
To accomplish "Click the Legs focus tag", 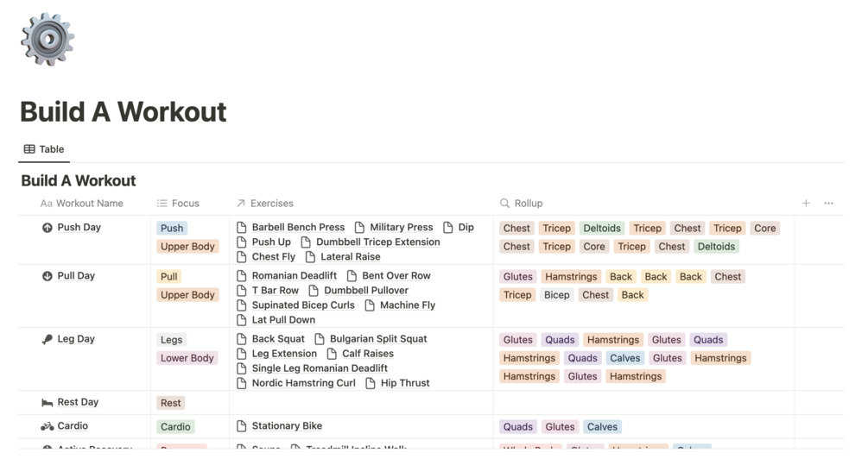I will coord(172,340).
